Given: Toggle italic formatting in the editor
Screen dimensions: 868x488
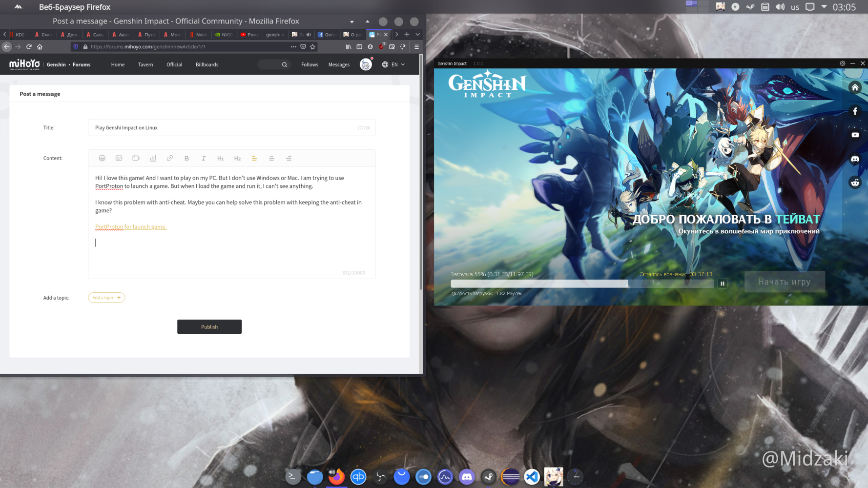Looking at the screenshot, I should [x=204, y=158].
